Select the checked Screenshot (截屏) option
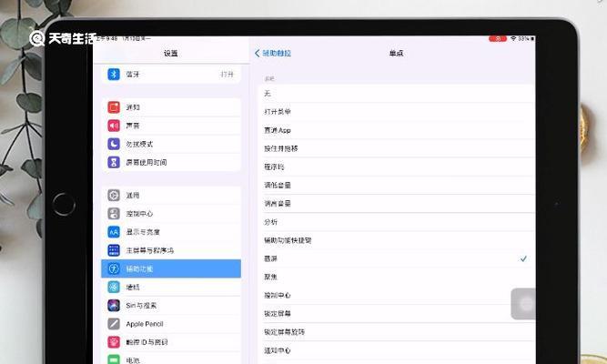The height and width of the screenshot is (364, 607). (x=397, y=258)
